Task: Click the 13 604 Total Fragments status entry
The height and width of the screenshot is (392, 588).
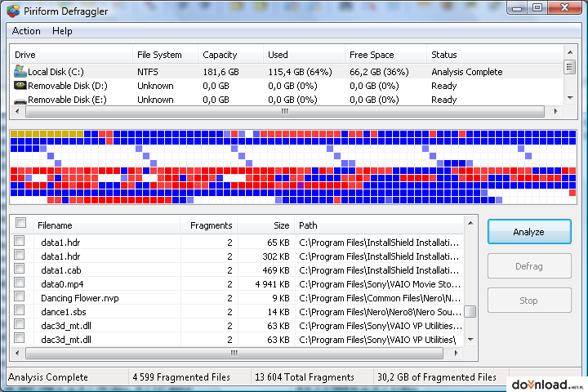Action: click(x=305, y=377)
